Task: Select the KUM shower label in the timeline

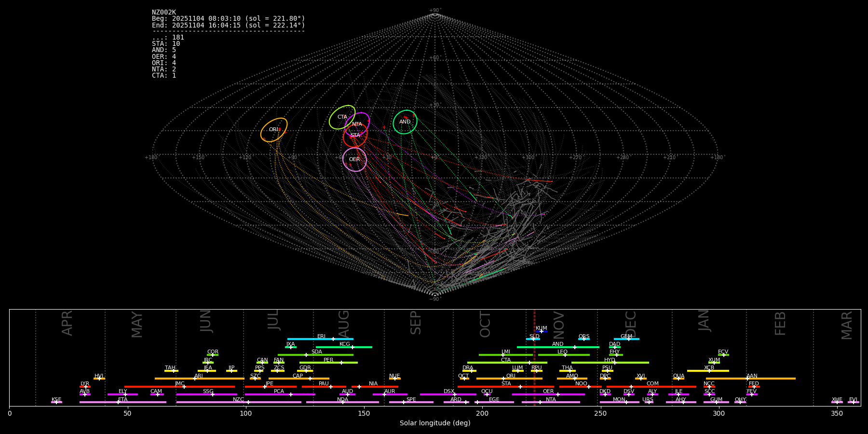Action: pos(542,328)
